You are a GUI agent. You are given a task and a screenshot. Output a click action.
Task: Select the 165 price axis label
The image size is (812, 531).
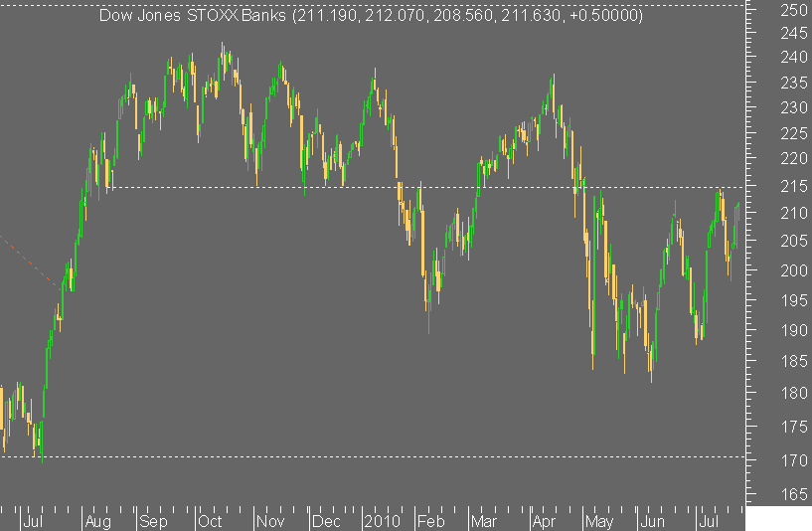[x=793, y=495]
